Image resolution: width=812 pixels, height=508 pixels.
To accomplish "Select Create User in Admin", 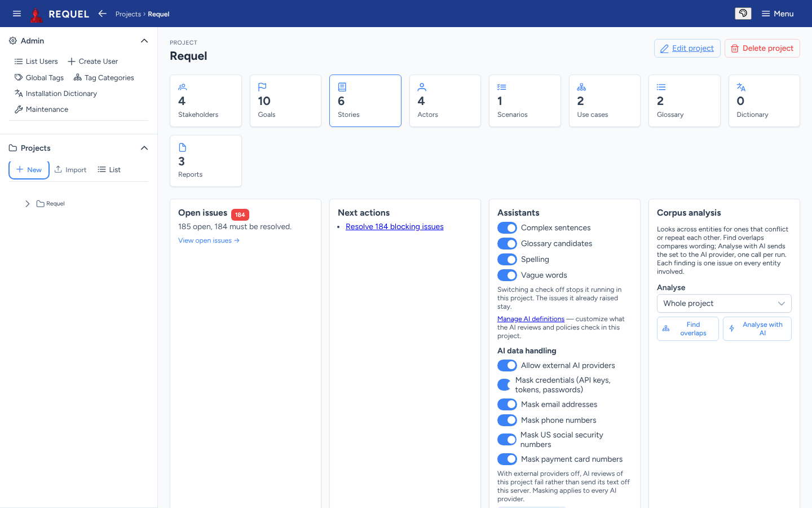I will pyautogui.click(x=93, y=62).
